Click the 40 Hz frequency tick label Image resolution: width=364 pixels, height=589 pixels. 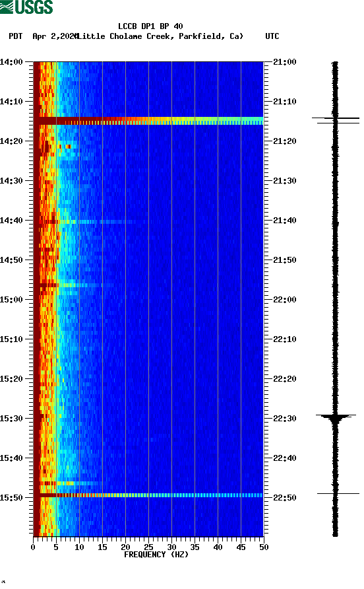pos(218,547)
